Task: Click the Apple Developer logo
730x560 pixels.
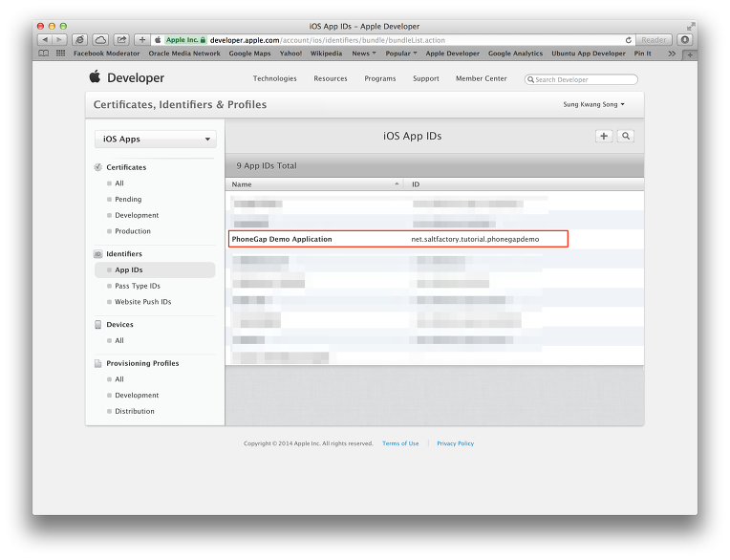Action: coord(95,76)
